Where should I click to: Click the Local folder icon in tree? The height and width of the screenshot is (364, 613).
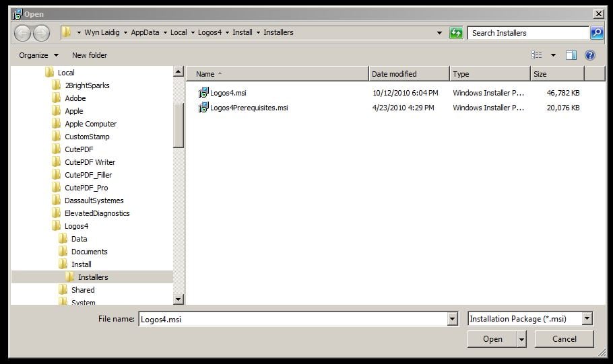(50, 72)
